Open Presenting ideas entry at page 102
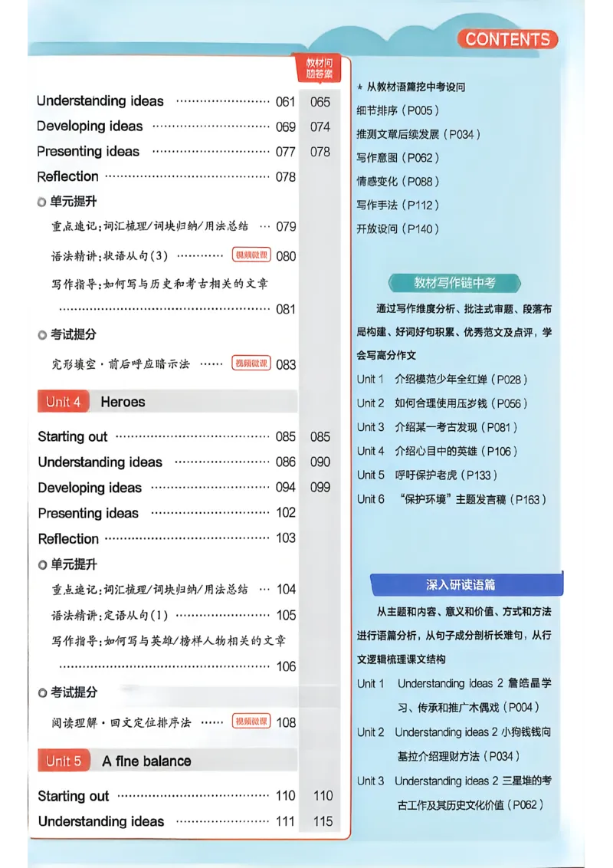This screenshot has height=868, width=613. [x=166, y=513]
